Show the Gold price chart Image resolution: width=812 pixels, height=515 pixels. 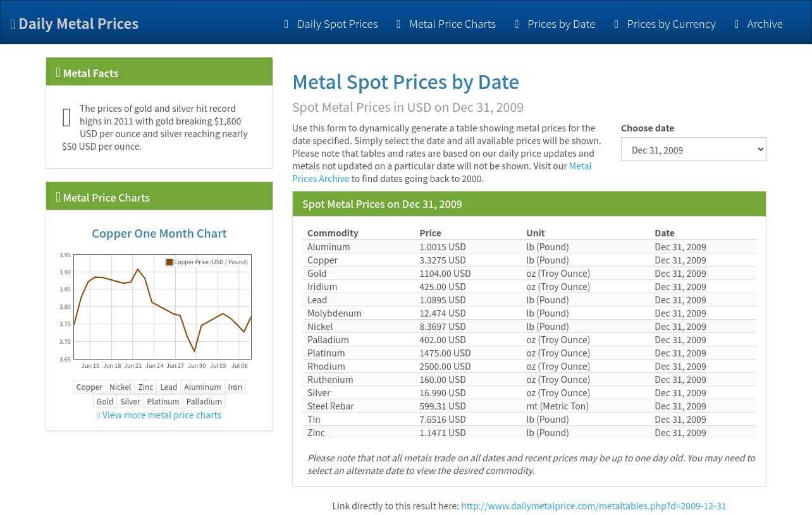pos(105,401)
